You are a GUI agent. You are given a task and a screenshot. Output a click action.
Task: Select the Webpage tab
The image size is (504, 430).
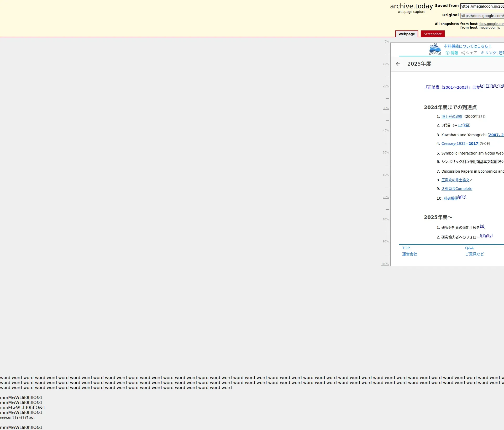406,34
